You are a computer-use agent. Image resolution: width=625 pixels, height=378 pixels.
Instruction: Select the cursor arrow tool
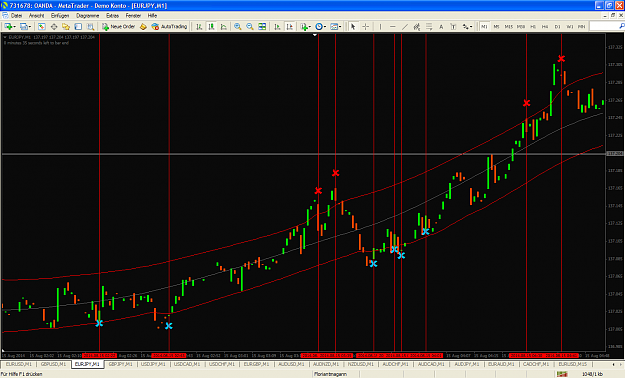[353, 26]
